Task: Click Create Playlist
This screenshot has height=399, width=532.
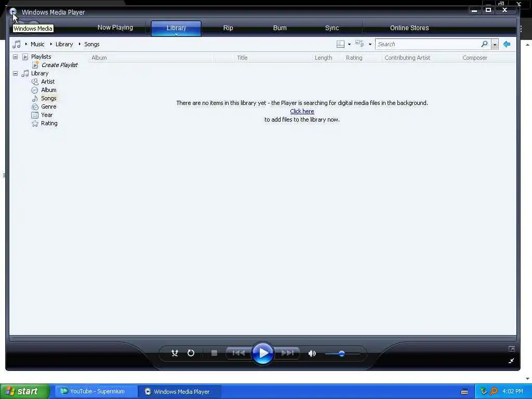Action: 59,65
